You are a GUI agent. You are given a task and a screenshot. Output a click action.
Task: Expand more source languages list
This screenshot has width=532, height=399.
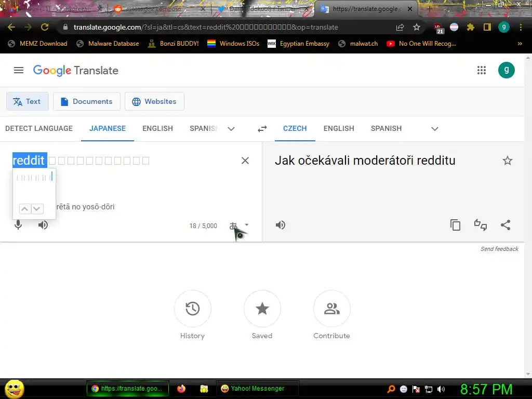231,129
